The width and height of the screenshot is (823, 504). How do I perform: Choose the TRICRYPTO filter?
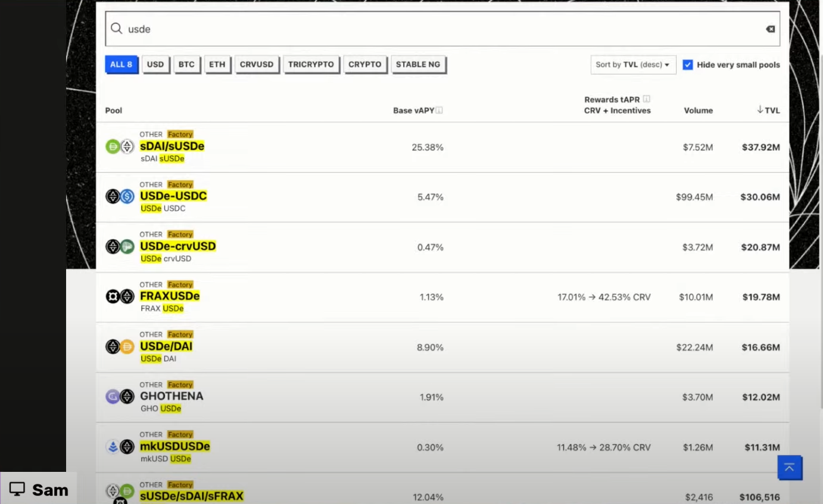click(x=311, y=65)
